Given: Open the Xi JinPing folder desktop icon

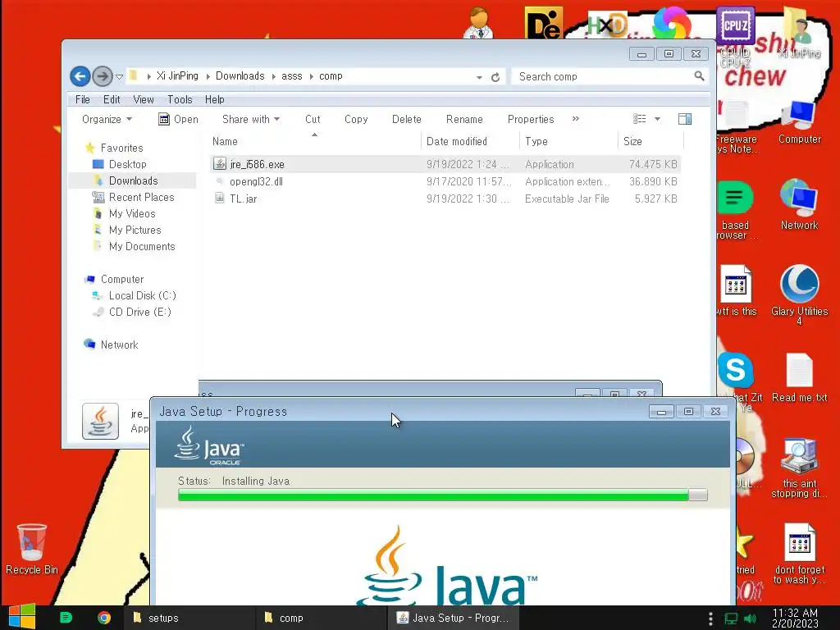Looking at the screenshot, I should pyautogui.click(x=799, y=32).
